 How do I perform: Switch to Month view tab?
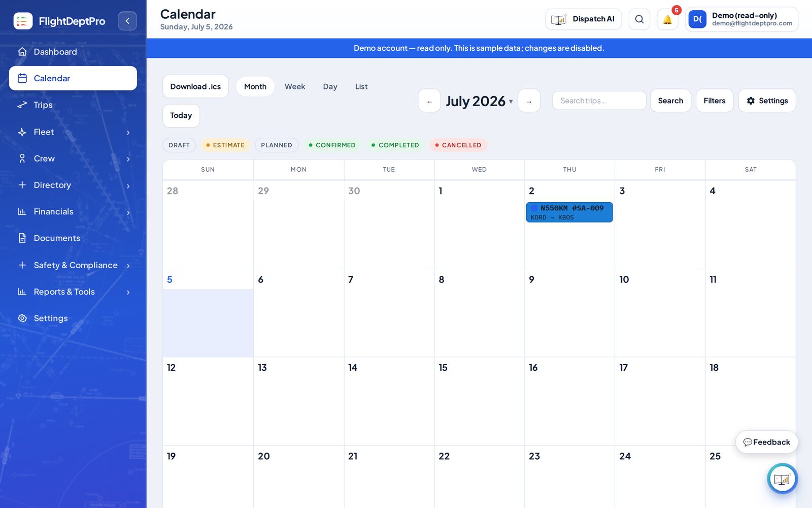point(255,87)
